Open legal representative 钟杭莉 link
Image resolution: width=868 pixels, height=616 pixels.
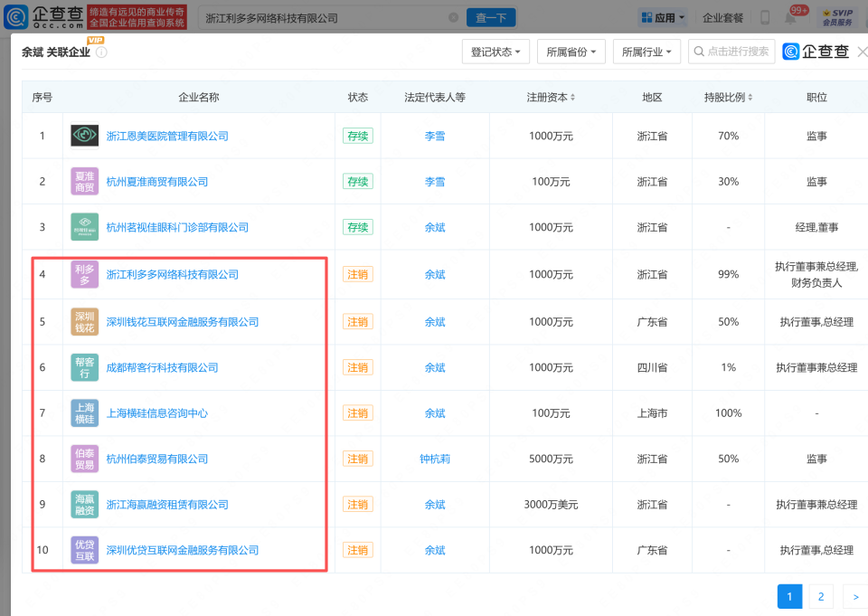[435, 459]
